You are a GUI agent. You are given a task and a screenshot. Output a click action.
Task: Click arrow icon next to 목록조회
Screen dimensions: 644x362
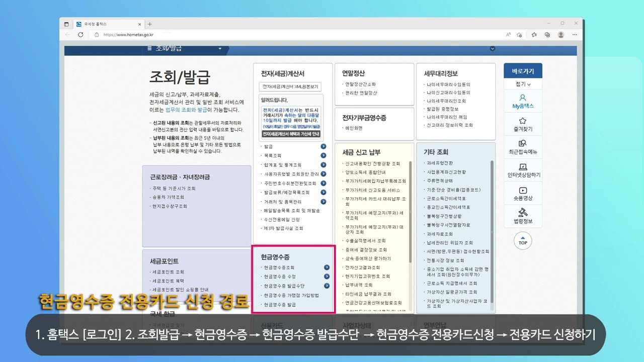[324, 155]
